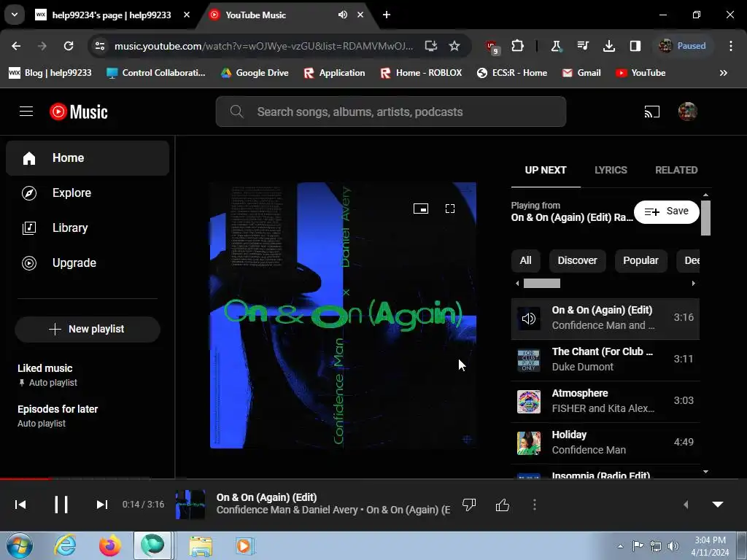Select the Popular filter chip
The width and height of the screenshot is (747, 560).
click(640, 260)
